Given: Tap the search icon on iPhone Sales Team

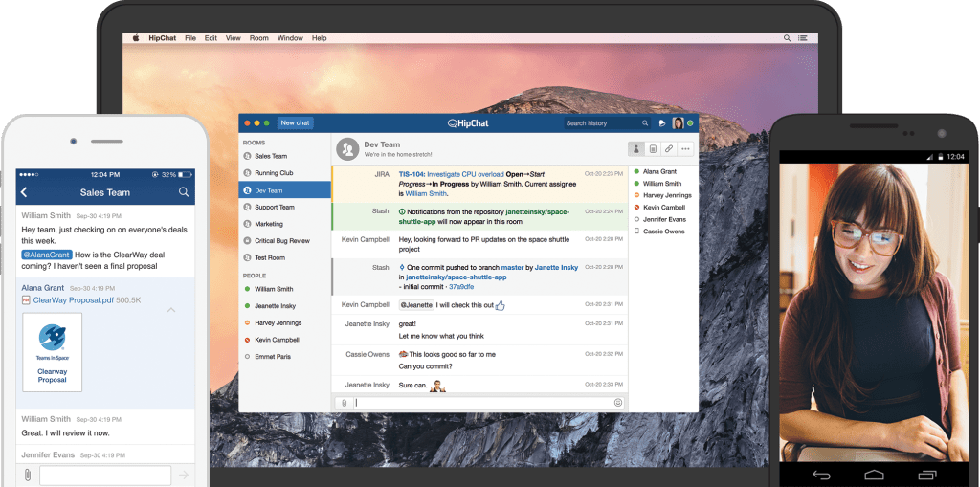Looking at the screenshot, I should pyautogui.click(x=184, y=192).
